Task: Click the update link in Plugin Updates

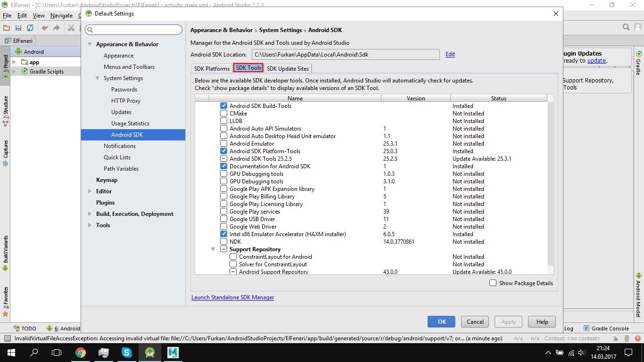Action: pyautogui.click(x=596, y=61)
